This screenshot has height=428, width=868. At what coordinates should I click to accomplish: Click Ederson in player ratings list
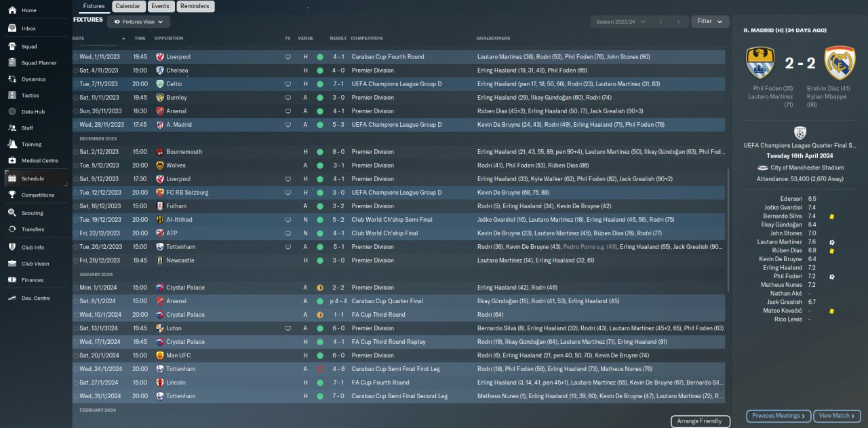point(791,199)
